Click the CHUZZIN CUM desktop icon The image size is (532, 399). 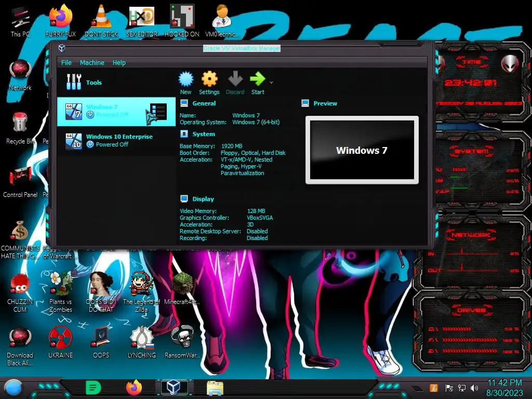(x=20, y=292)
